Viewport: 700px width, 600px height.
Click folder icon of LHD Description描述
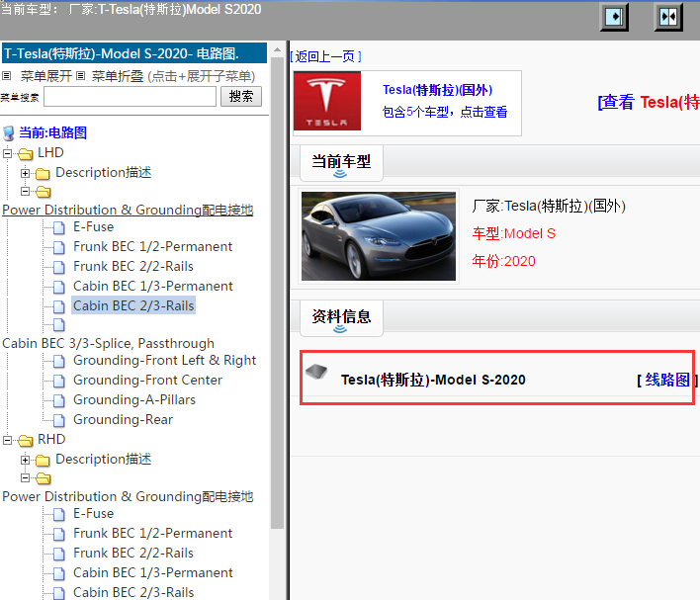pos(43,173)
